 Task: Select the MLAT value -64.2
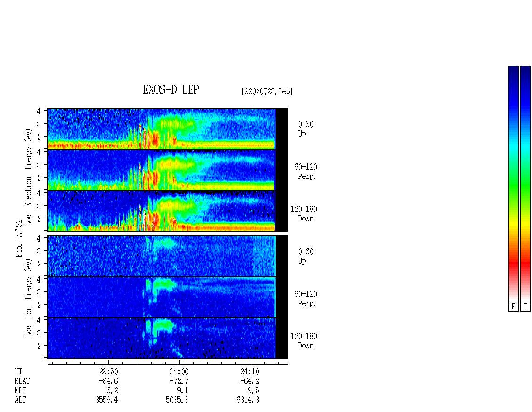[250, 381]
